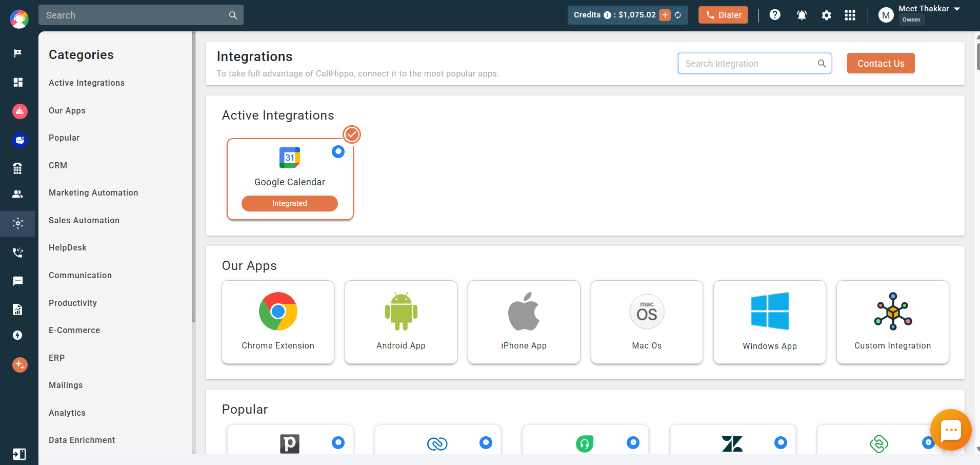
Task: Select the integrations hub icon in sidebar
Action: [18, 223]
